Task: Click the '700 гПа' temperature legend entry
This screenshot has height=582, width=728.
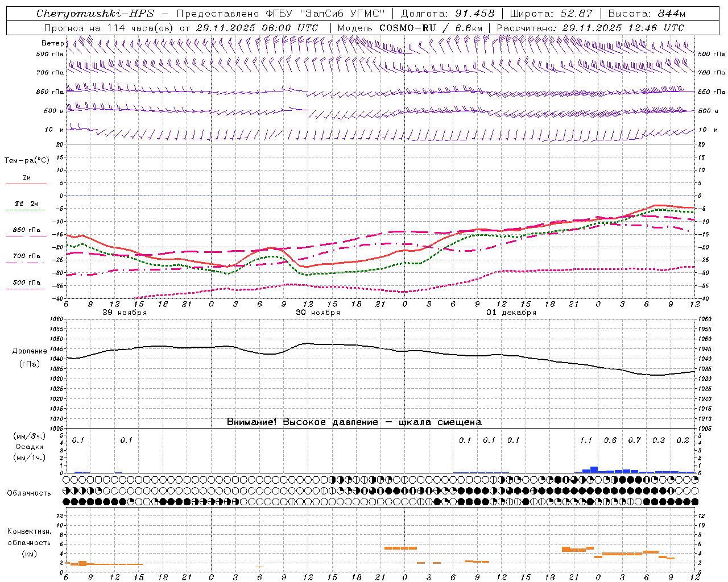Action: pyautogui.click(x=27, y=256)
